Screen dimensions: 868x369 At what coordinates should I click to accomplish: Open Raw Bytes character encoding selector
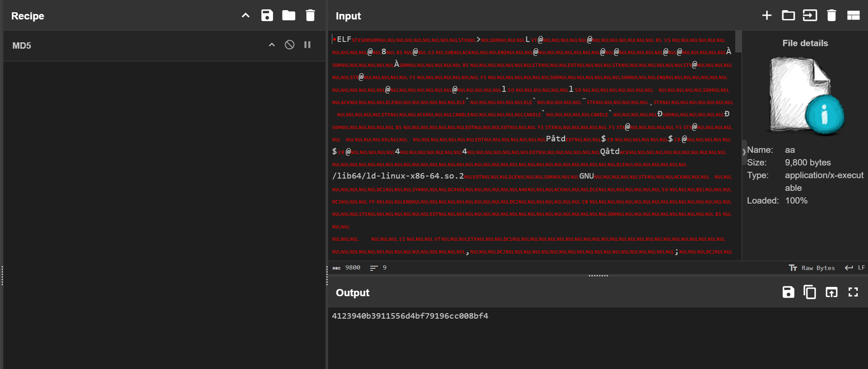[x=812, y=268]
